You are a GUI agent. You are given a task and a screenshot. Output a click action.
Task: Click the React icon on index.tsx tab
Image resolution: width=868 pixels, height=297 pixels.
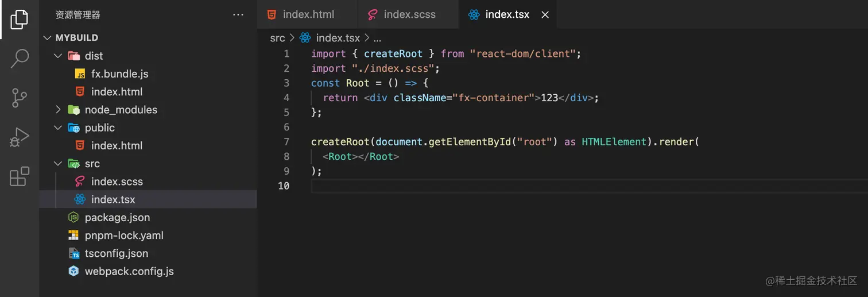pos(474,15)
